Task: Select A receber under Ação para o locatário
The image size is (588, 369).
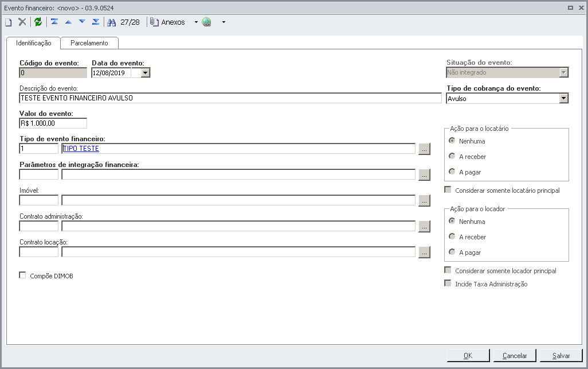Action: 452,156
